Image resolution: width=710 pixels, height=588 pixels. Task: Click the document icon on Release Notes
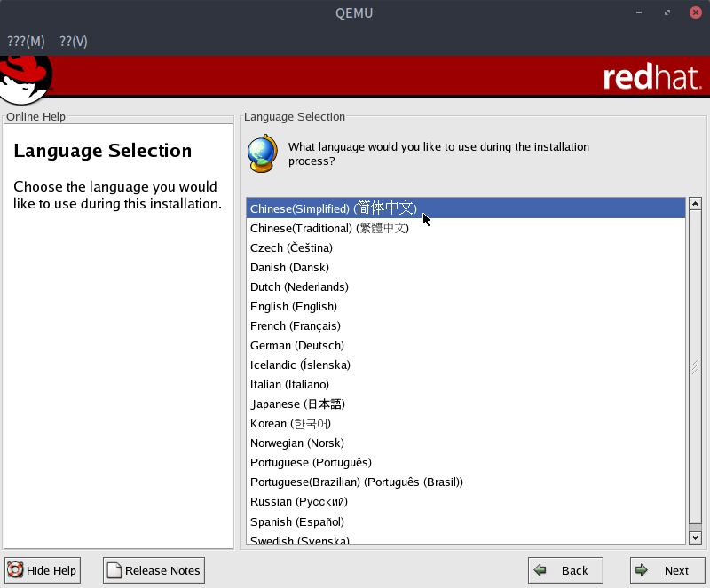[x=114, y=570]
